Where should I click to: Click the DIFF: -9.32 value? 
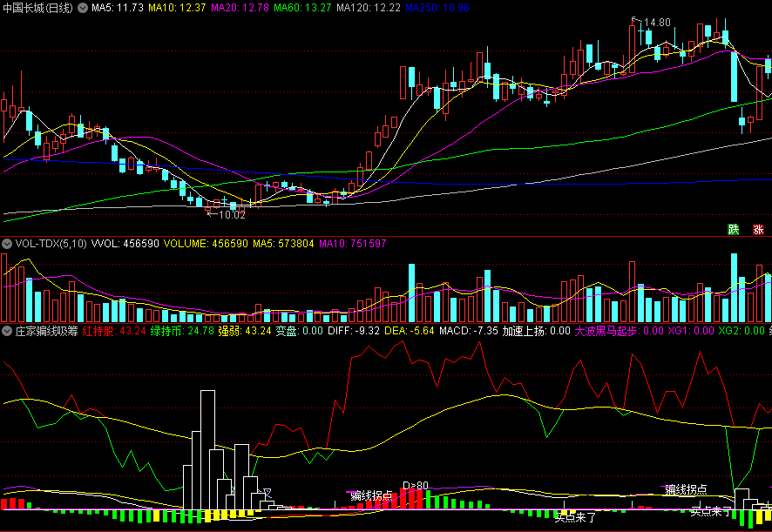tap(354, 331)
